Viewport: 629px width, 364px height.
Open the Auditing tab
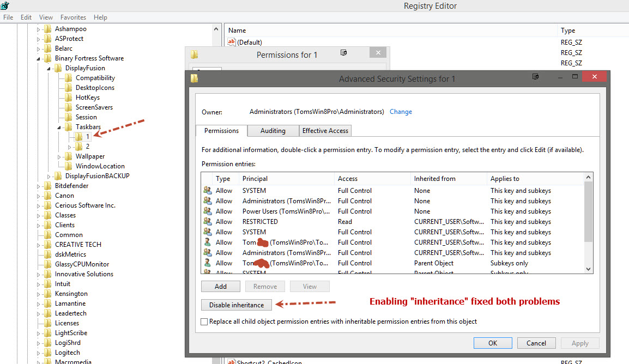pyautogui.click(x=273, y=131)
